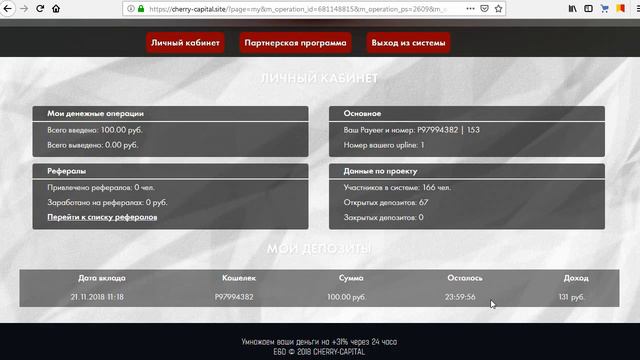The image size is (640, 360).
Task: Click the Мои денежные операции panel header
Action: [171, 113]
